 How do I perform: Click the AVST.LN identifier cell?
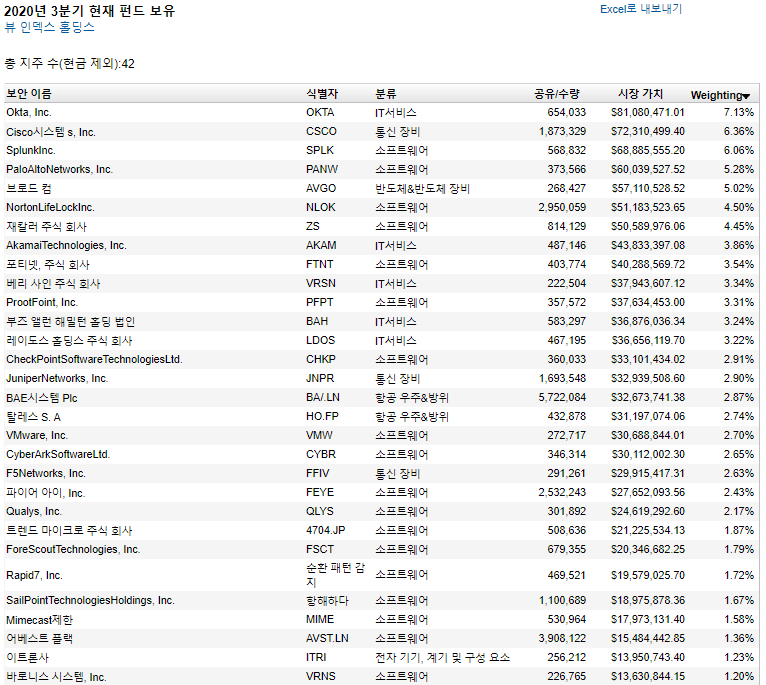tap(327, 639)
